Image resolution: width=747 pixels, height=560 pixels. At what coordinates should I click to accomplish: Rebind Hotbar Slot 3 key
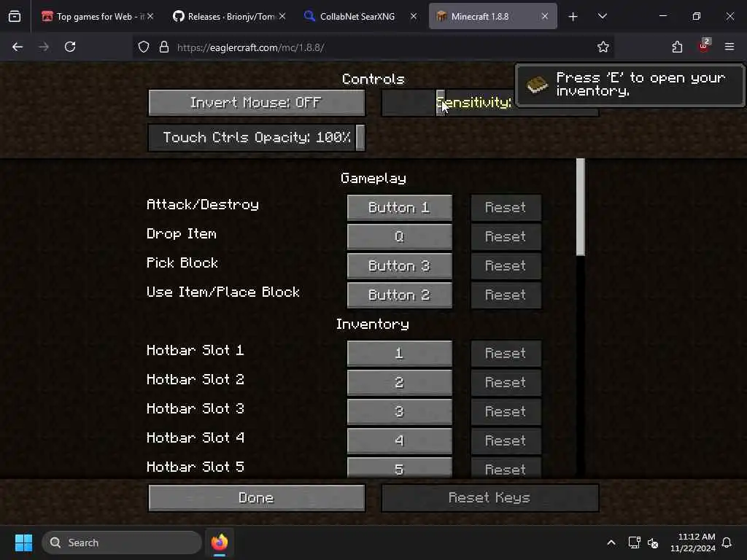click(399, 411)
